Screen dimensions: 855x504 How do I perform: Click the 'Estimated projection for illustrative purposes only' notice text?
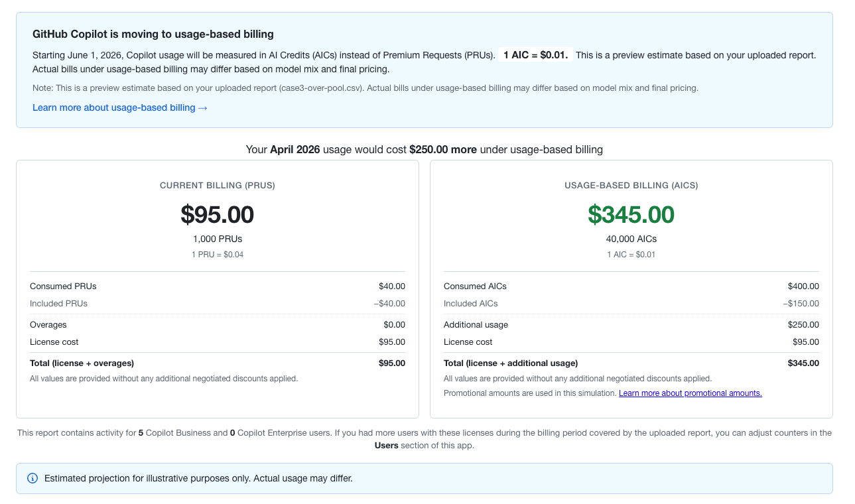[x=198, y=478]
